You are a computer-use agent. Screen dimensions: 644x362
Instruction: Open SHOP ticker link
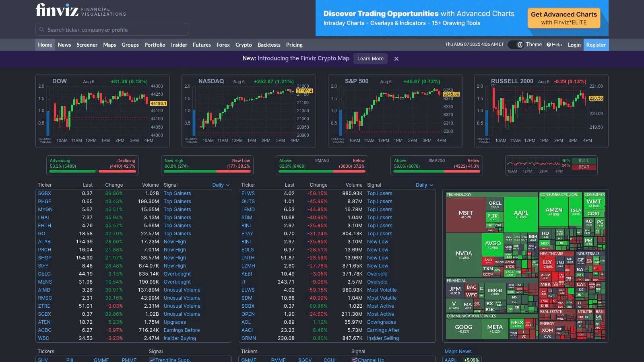(x=45, y=258)
